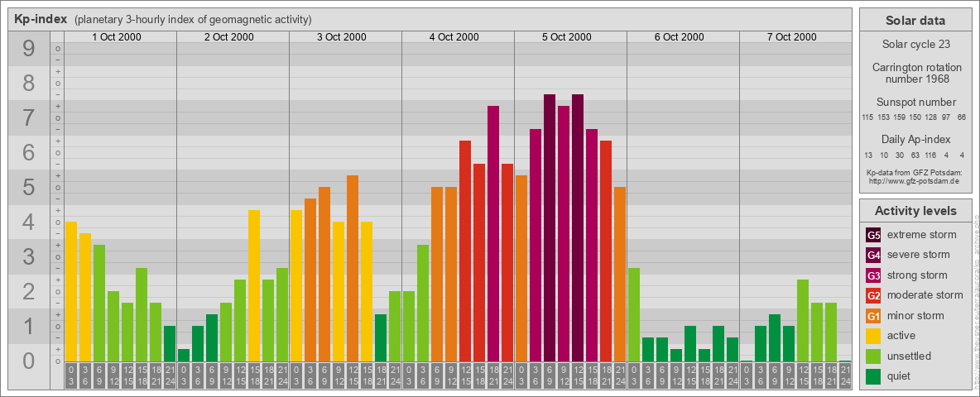Open the gfz-potsdam.de link

point(915,180)
